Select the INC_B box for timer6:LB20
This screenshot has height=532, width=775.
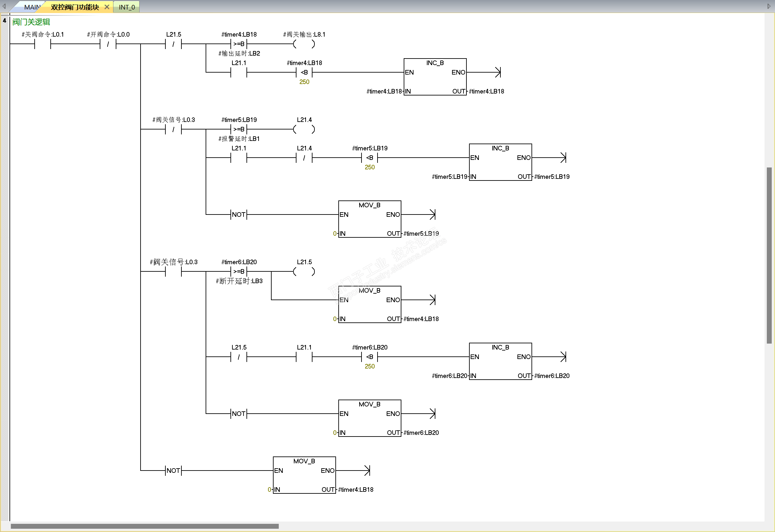click(x=500, y=361)
